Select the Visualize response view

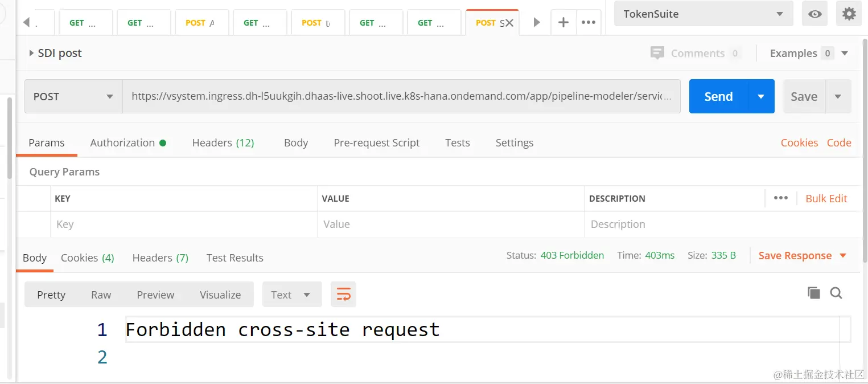click(220, 295)
